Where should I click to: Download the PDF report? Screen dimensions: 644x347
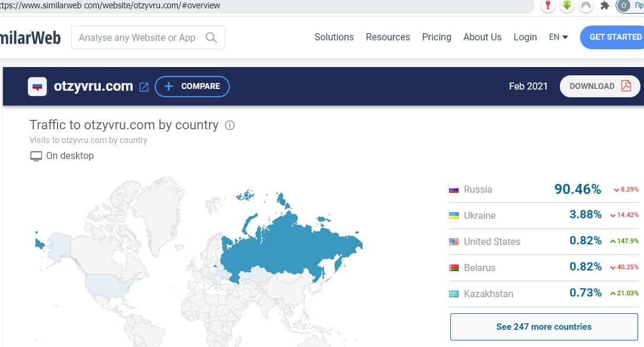(x=600, y=86)
